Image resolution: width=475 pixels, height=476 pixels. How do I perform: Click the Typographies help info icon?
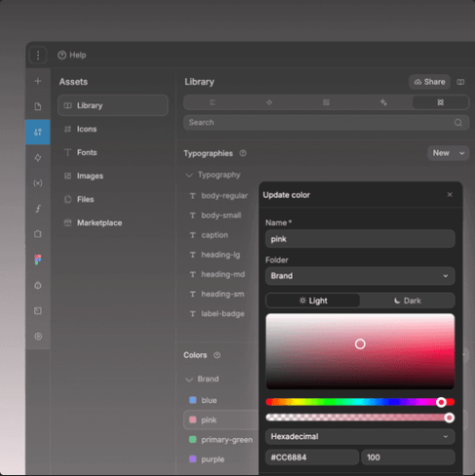[243, 153]
